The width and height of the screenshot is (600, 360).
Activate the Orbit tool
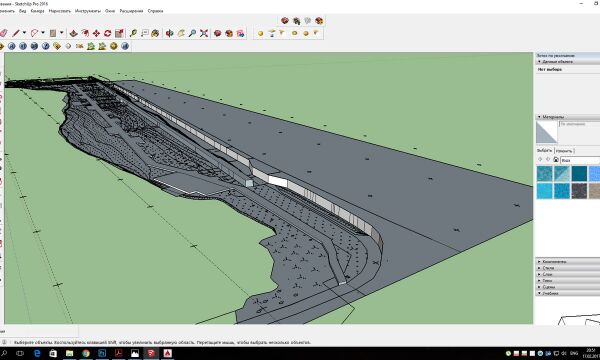tap(170, 33)
